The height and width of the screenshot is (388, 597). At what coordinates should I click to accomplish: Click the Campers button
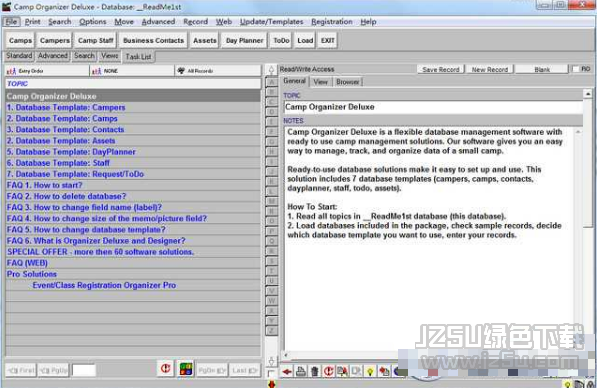[x=55, y=40]
